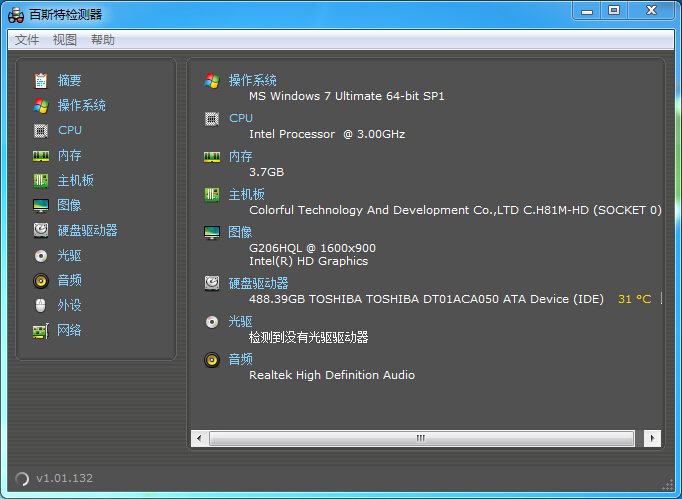Click the 内存 memory icon in summary panel

[212, 157]
